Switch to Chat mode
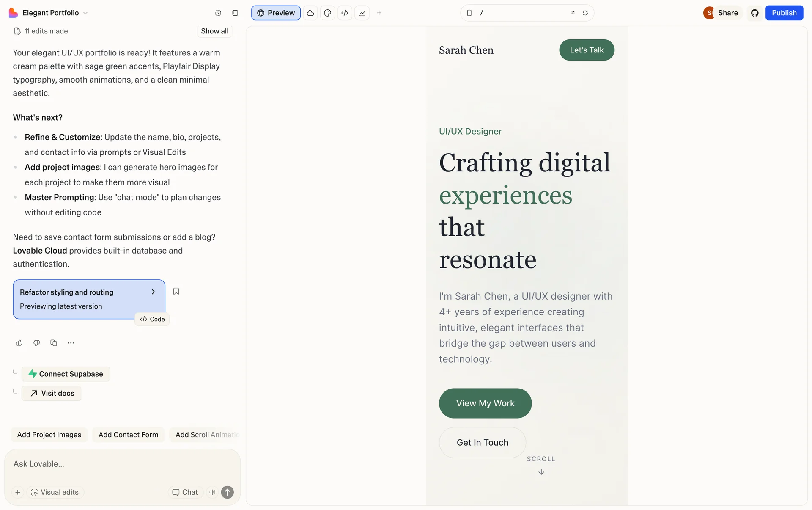 point(185,492)
